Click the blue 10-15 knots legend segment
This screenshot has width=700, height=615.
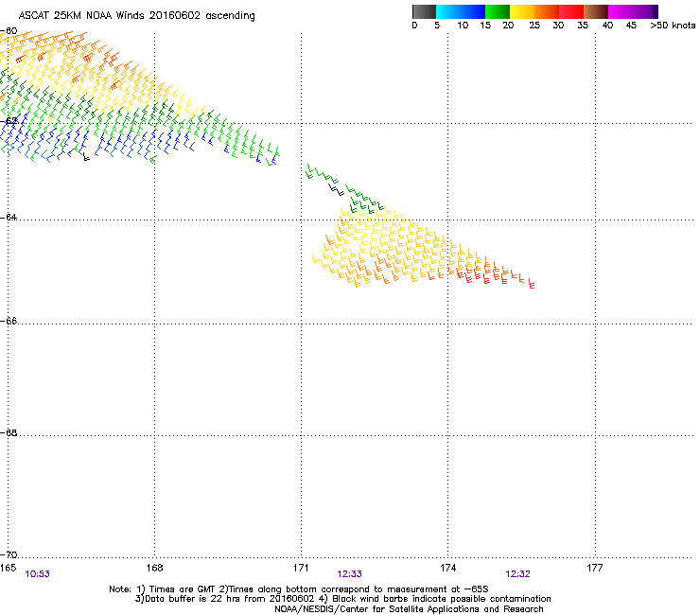point(473,11)
